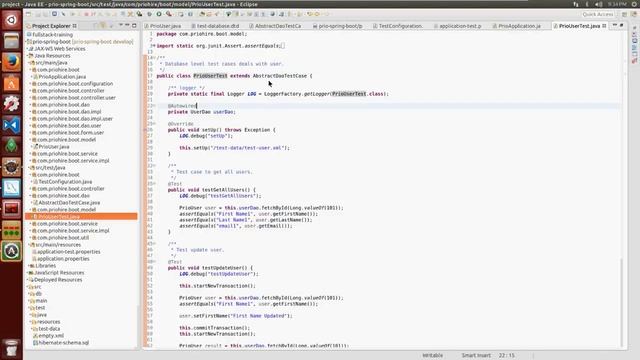Viewport: 640px width, 360px height.
Task: Open Ubuntu Software Center in launcher
Action: (x=11, y=83)
